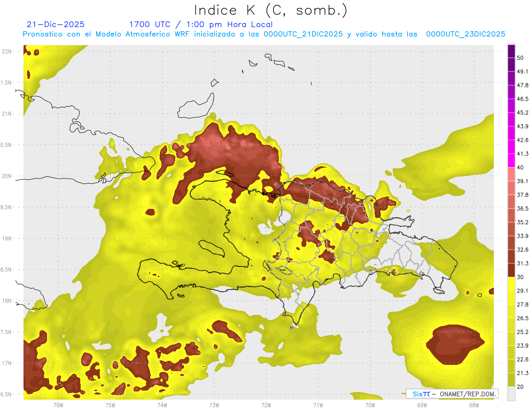Screen dimensions: 532x411
Task: Click the colorbar label '39.1'
Action: click(x=523, y=181)
